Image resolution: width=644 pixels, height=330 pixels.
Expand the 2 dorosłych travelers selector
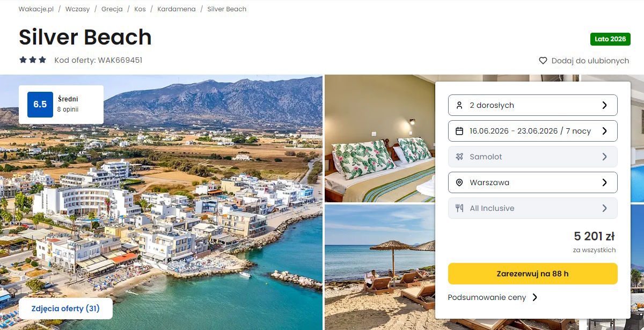532,105
